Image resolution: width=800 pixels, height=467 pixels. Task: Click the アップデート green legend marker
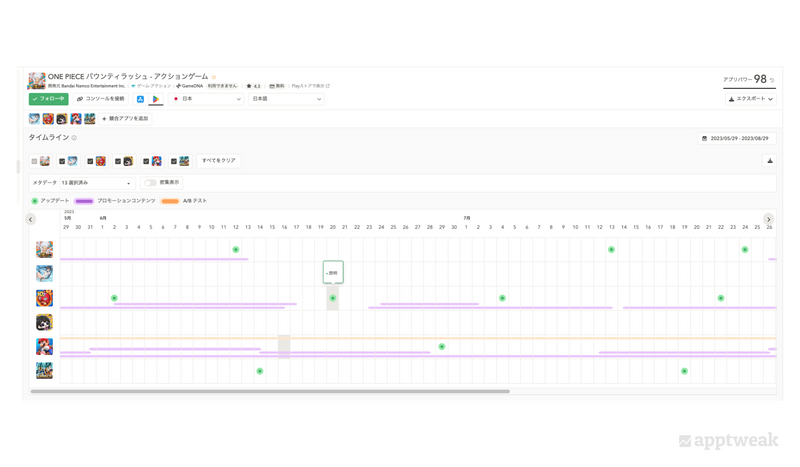pos(35,201)
